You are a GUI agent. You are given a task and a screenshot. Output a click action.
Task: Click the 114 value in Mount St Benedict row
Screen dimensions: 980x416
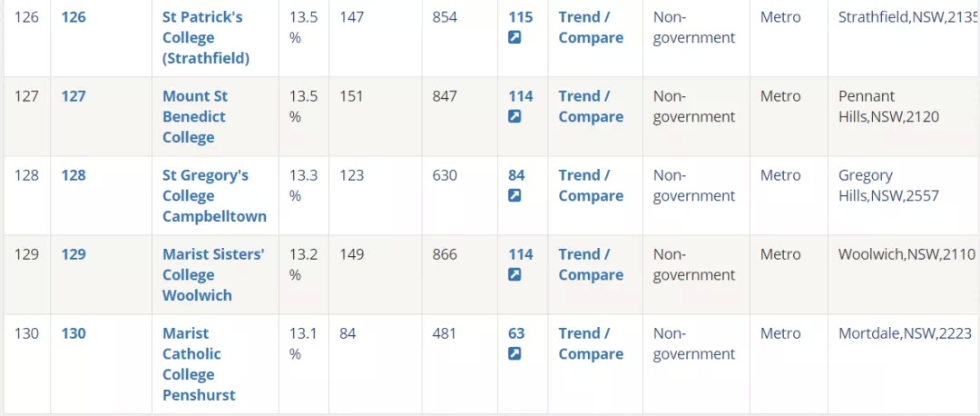tap(521, 96)
